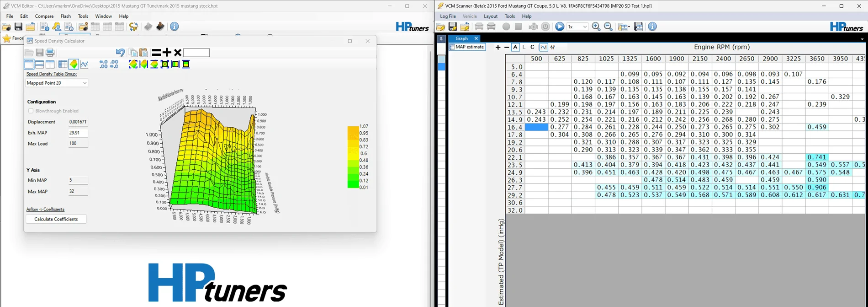Click the interpolate selected surface icon

click(133, 64)
